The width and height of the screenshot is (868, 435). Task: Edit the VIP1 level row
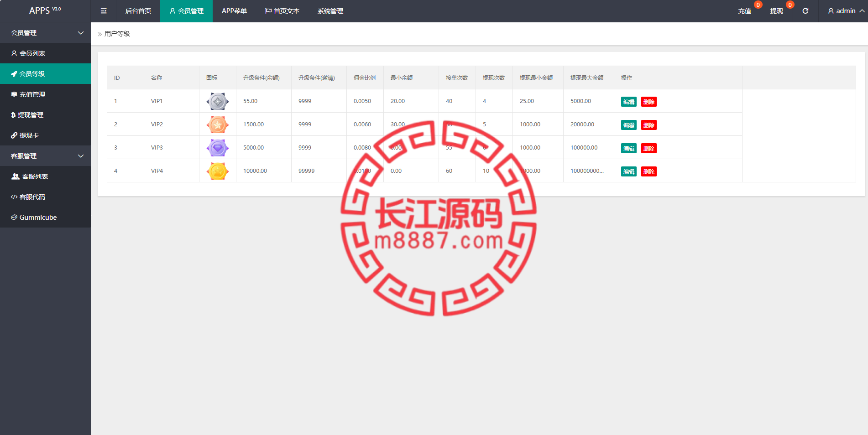[x=629, y=102]
